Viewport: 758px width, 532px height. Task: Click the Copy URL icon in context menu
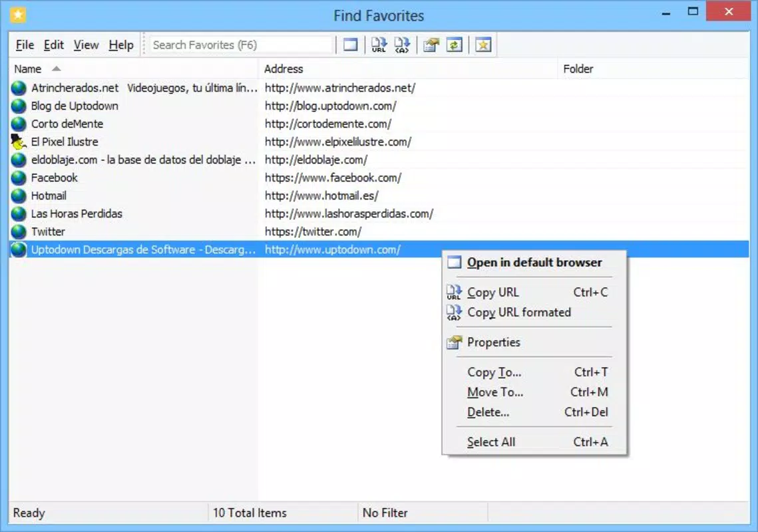tap(454, 293)
